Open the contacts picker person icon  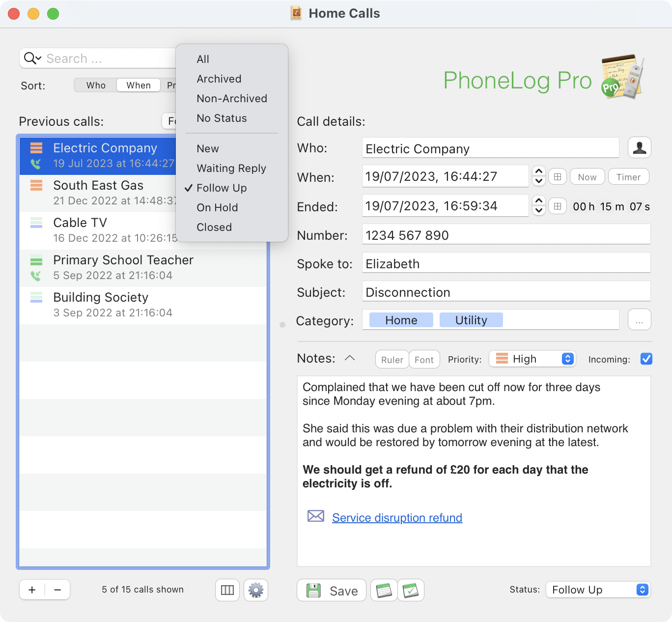[639, 148]
